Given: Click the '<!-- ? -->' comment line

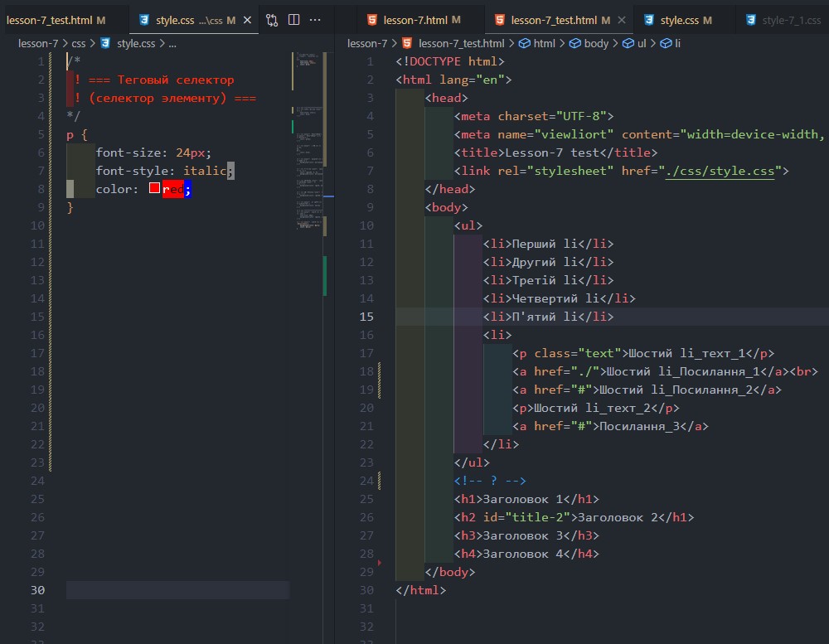Looking at the screenshot, I should tap(490, 482).
